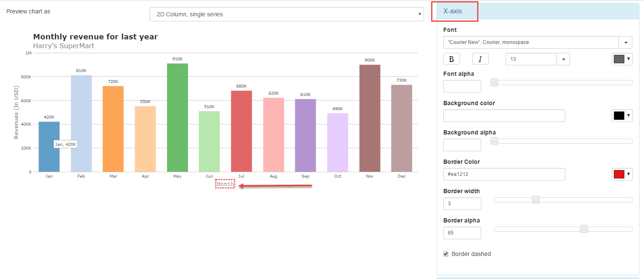Open the font color swatch picker
The image size is (644, 279).
pyautogui.click(x=622, y=59)
